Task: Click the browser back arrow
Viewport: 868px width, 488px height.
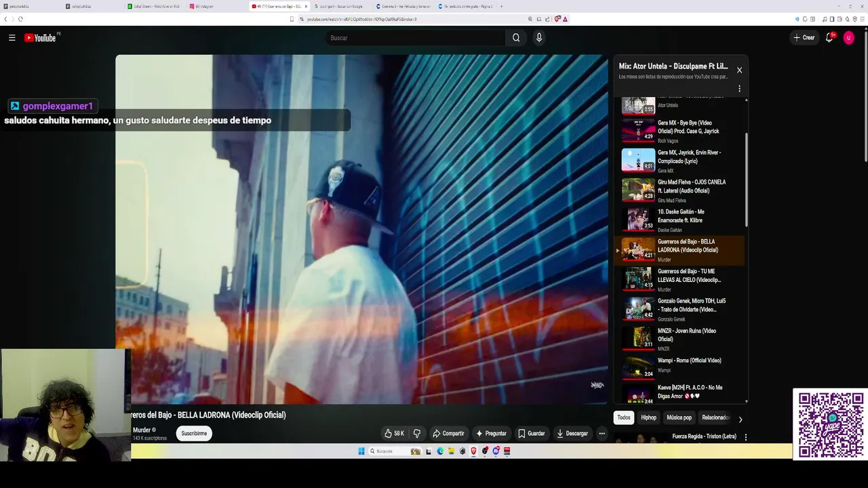Action: [6, 19]
